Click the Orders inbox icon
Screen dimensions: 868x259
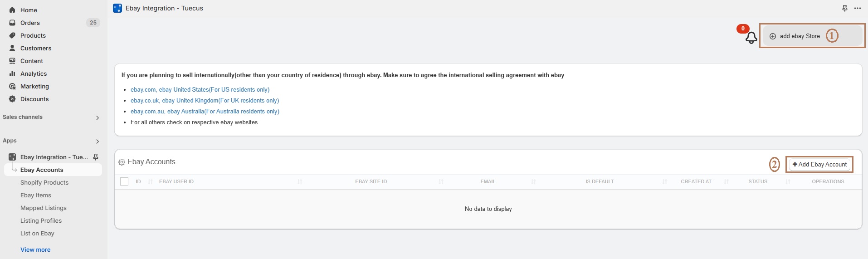tap(12, 23)
